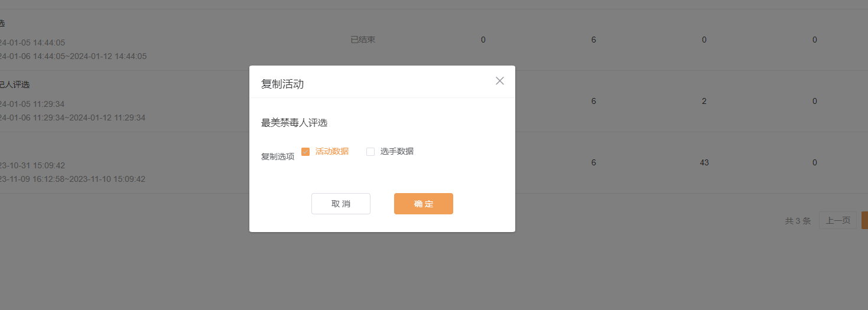Select the 最美禁毒人评选 activity name text
868x310 pixels.
(294, 123)
